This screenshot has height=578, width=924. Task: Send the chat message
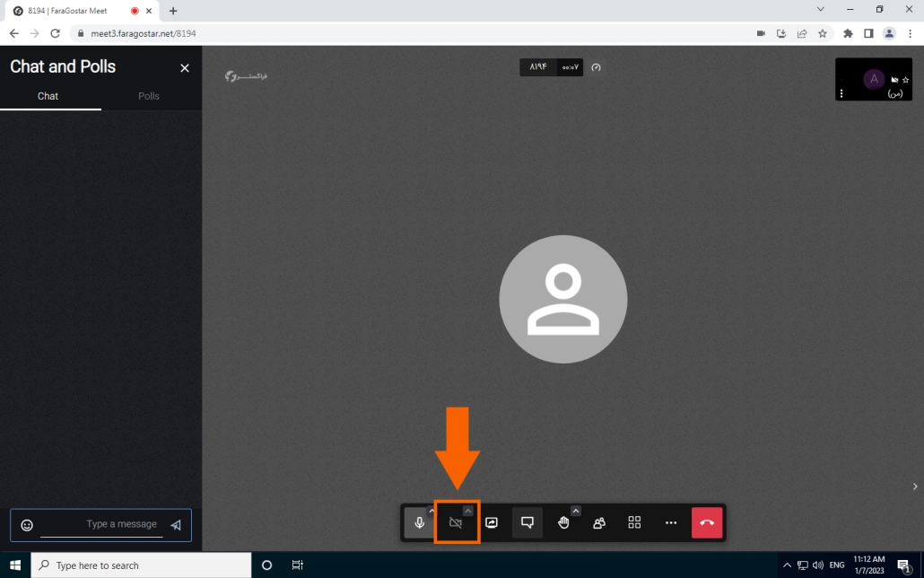tap(176, 525)
